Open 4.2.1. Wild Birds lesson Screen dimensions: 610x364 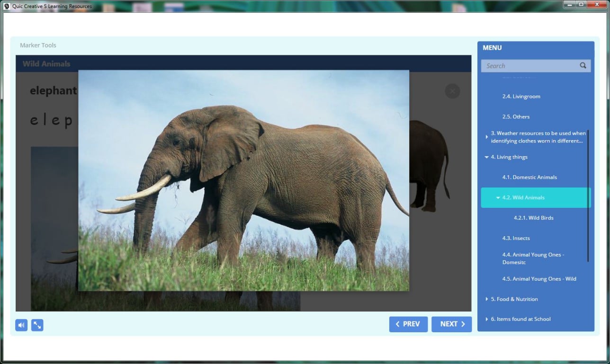(x=533, y=218)
